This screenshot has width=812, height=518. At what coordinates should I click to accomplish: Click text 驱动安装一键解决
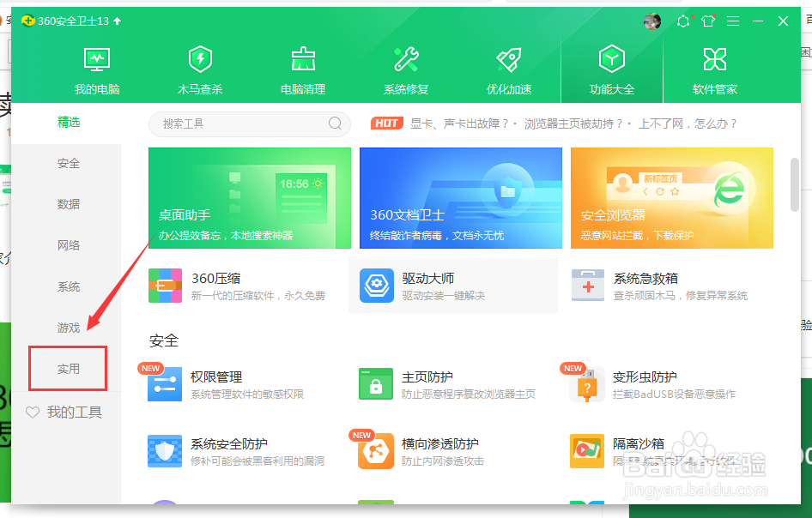(x=444, y=296)
